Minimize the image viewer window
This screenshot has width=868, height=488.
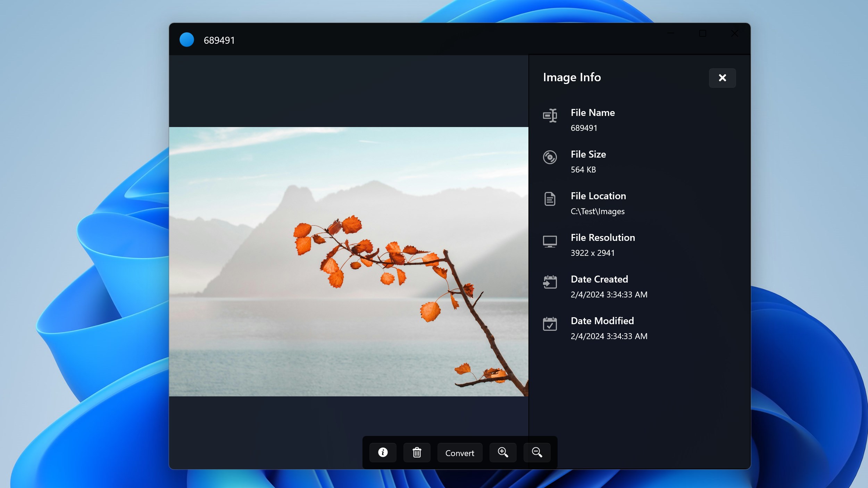point(671,33)
